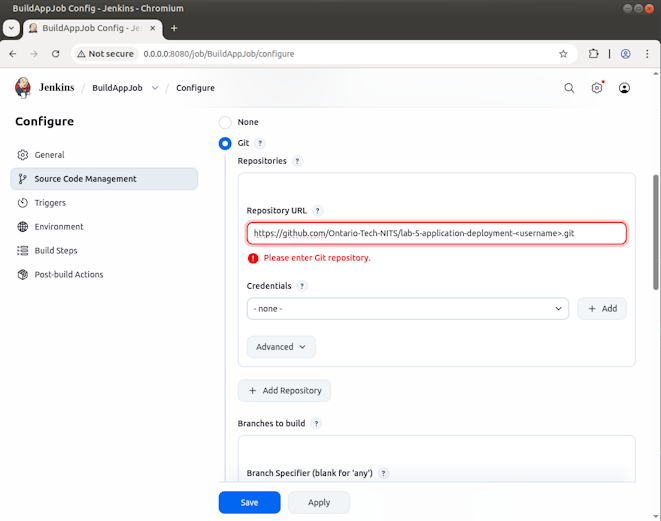Save the job configuration
Image resolution: width=661 pixels, height=521 pixels.
click(249, 502)
